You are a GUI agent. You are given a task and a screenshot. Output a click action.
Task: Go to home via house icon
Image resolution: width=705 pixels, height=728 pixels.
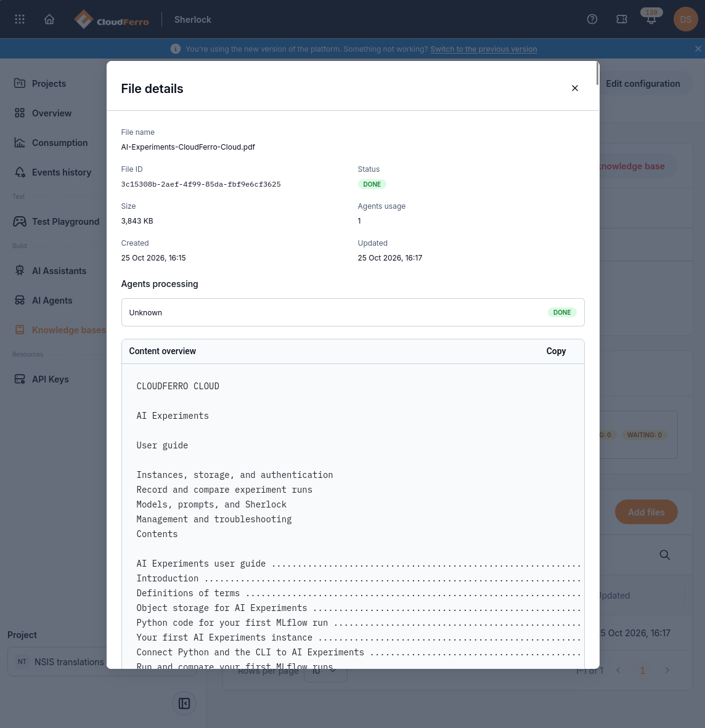[49, 19]
